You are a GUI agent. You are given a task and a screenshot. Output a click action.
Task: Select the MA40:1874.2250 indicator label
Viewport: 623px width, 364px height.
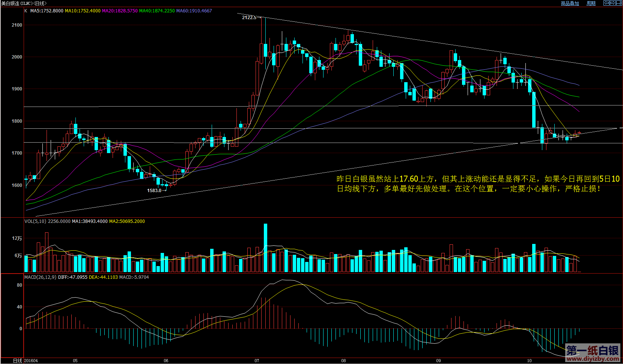(x=157, y=11)
